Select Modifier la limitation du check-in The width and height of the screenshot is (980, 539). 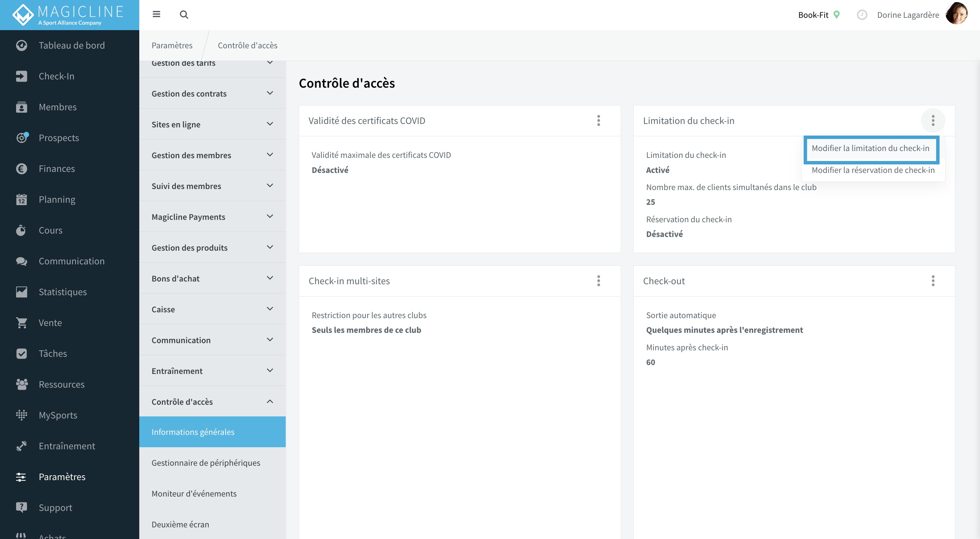pos(871,148)
